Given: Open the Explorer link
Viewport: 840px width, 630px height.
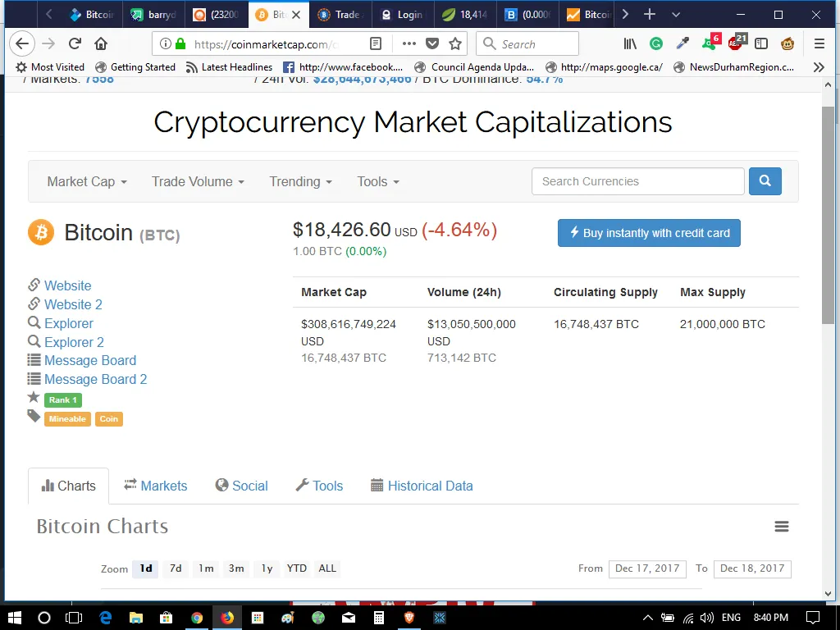Looking at the screenshot, I should (69, 323).
